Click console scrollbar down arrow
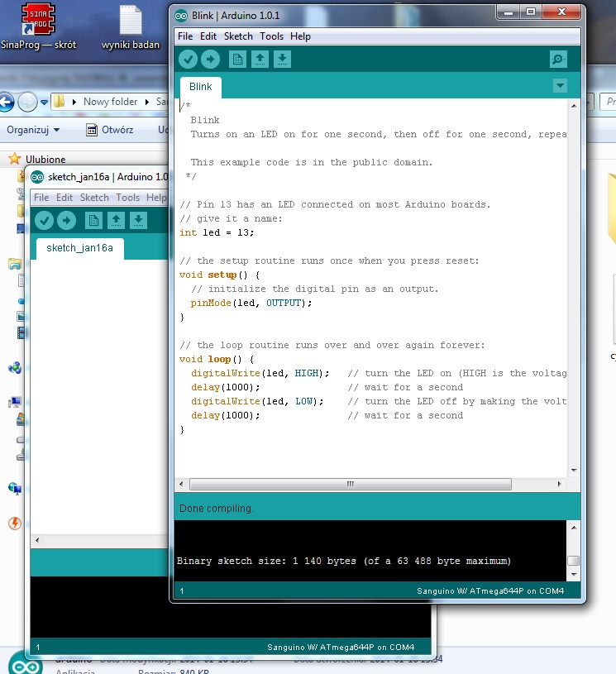 pyautogui.click(x=574, y=575)
